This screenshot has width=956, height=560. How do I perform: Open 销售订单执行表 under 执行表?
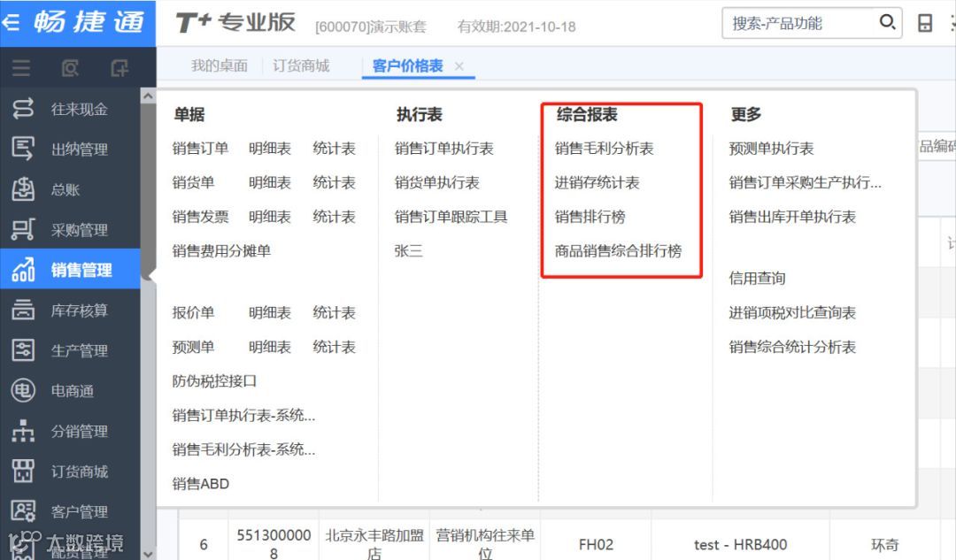tap(443, 149)
